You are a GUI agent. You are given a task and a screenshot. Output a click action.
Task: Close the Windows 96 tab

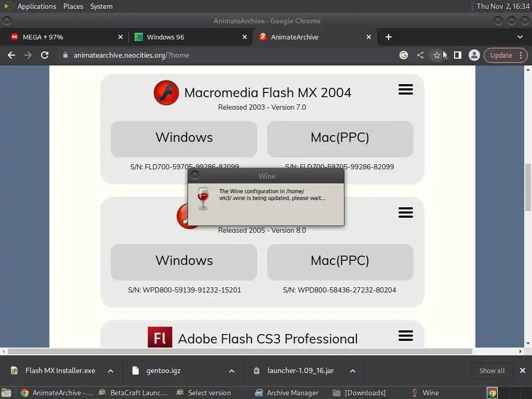[x=245, y=37]
